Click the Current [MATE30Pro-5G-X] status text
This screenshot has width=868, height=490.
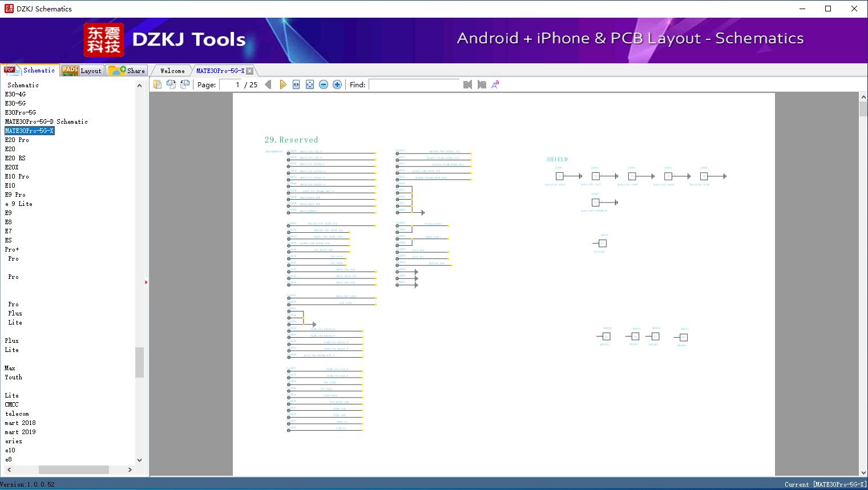(825, 484)
